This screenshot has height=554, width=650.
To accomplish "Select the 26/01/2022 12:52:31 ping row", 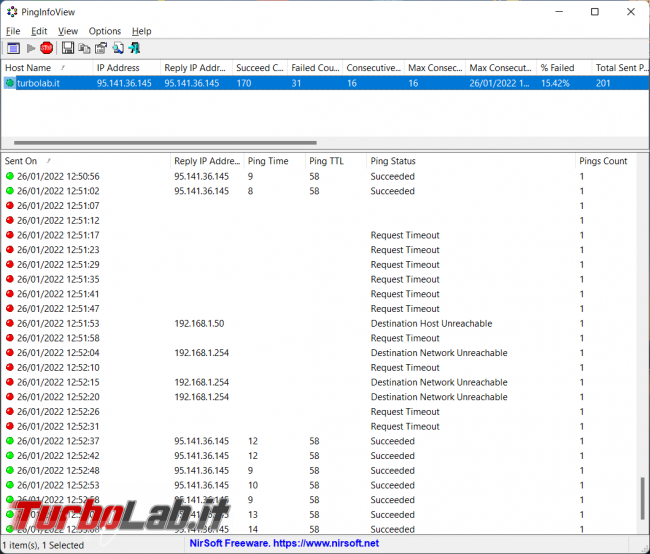I will tap(319, 426).
